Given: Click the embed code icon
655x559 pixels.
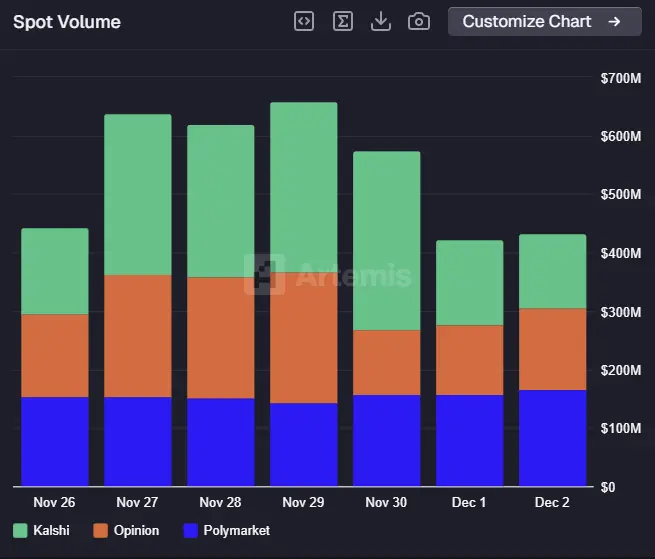Looking at the screenshot, I should coord(304,21).
